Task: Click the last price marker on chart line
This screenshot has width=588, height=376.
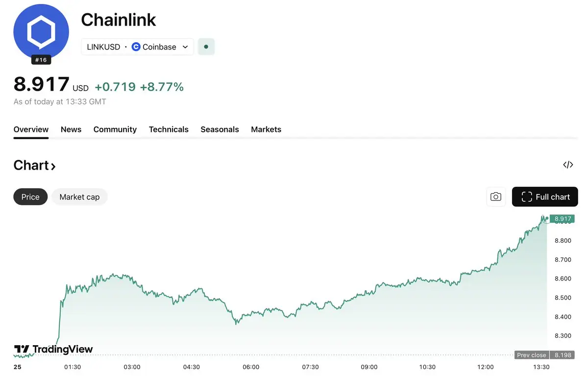Action: pos(547,219)
